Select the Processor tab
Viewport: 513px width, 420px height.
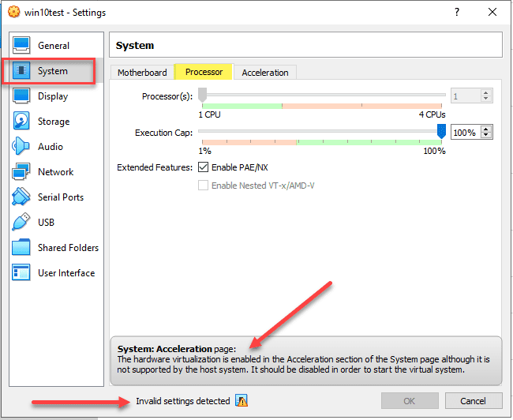204,72
